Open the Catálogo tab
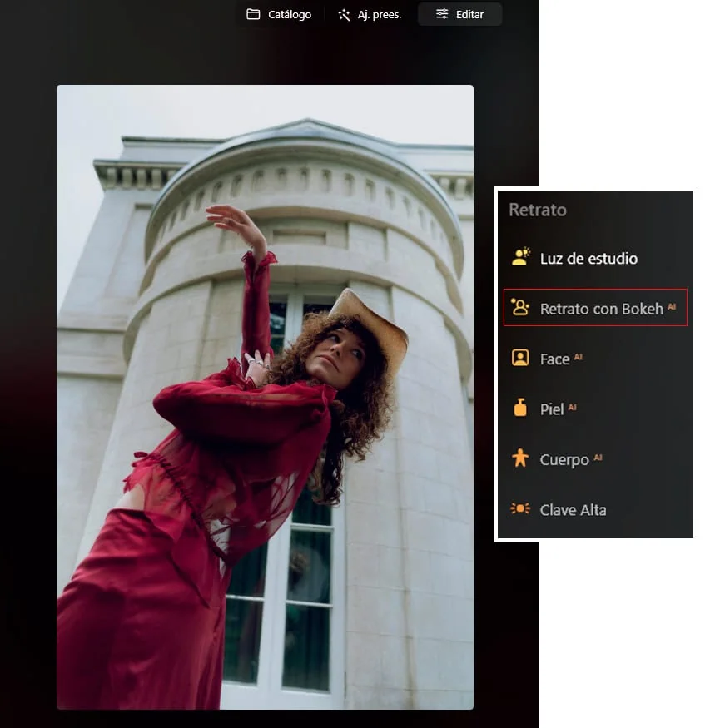Image resolution: width=725 pixels, height=728 pixels. point(279,14)
